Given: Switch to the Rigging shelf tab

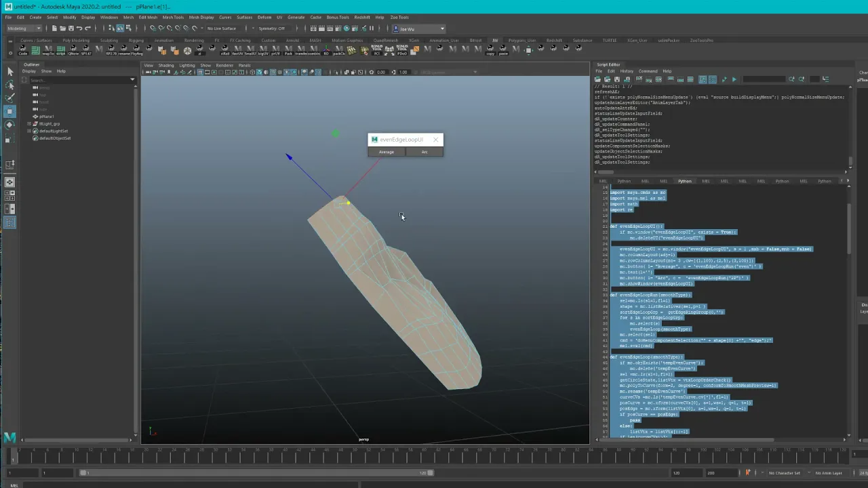Looking at the screenshot, I should pos(136,40).
